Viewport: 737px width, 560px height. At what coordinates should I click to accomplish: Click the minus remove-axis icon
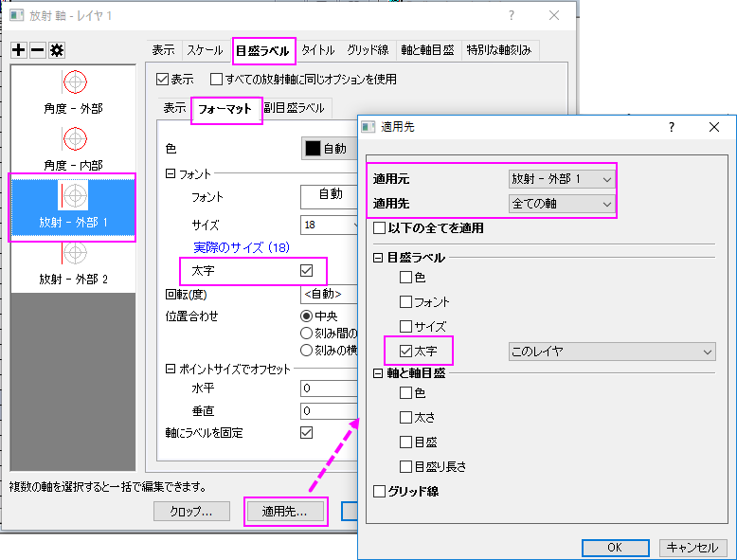(x=38, y=50)
